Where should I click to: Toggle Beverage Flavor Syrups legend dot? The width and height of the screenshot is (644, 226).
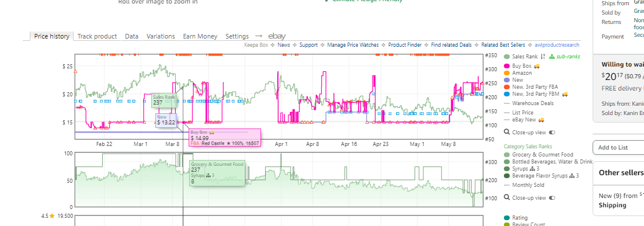click(x=506, y=176)
